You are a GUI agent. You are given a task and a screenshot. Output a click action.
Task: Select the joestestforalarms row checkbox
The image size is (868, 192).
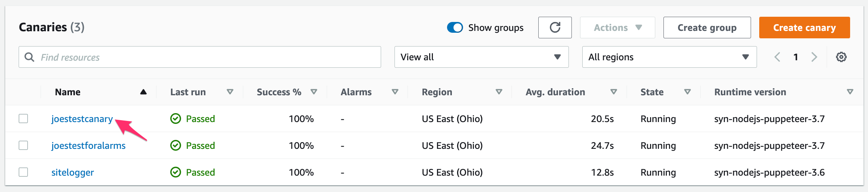(x=23, y=145)
